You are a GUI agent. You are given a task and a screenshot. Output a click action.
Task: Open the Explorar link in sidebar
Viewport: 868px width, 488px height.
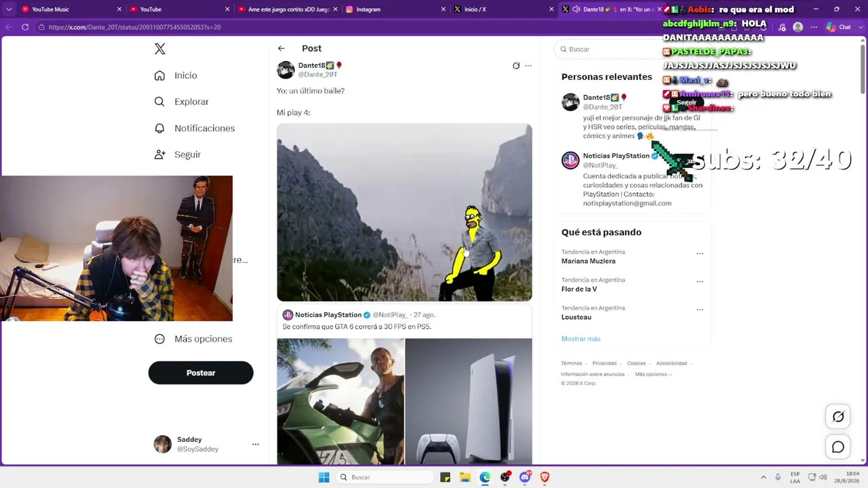(x=191, y=102)
